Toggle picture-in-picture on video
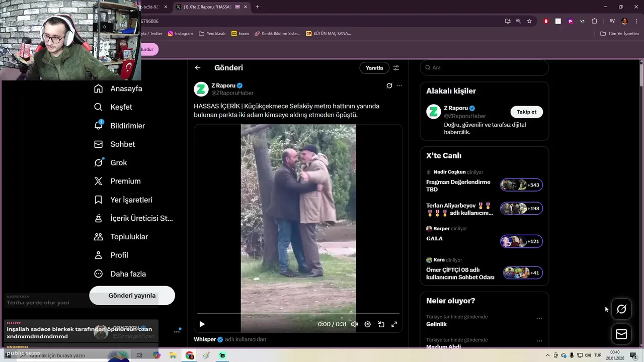Image resolution: width=644 pixels, height=362 pixels. (381, 324)
